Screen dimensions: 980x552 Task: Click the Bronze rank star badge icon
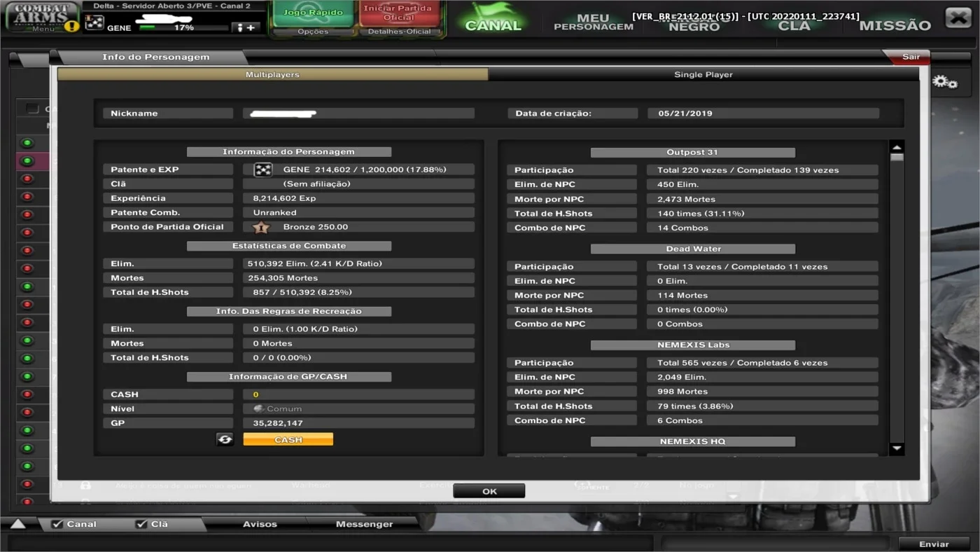tap(261, 227)
